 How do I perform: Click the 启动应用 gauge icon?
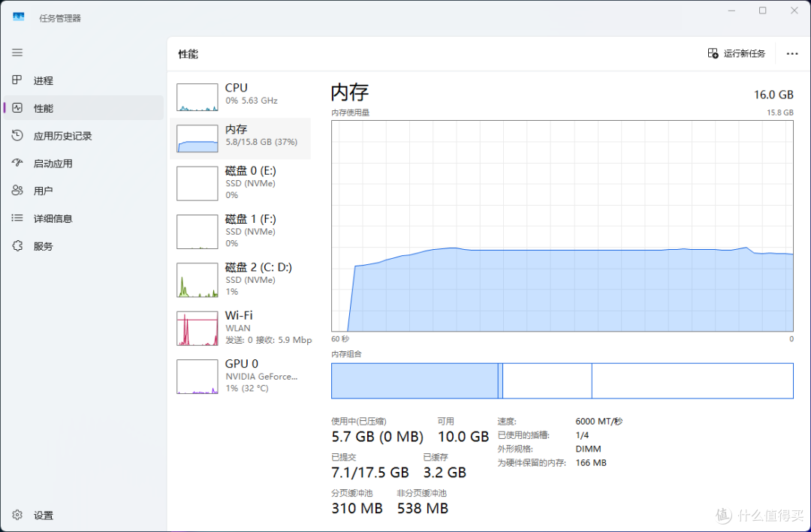(17, 163)
